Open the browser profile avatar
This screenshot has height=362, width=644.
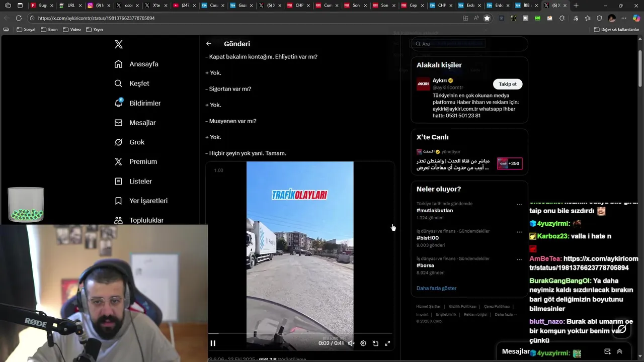[x=612, y=18]
